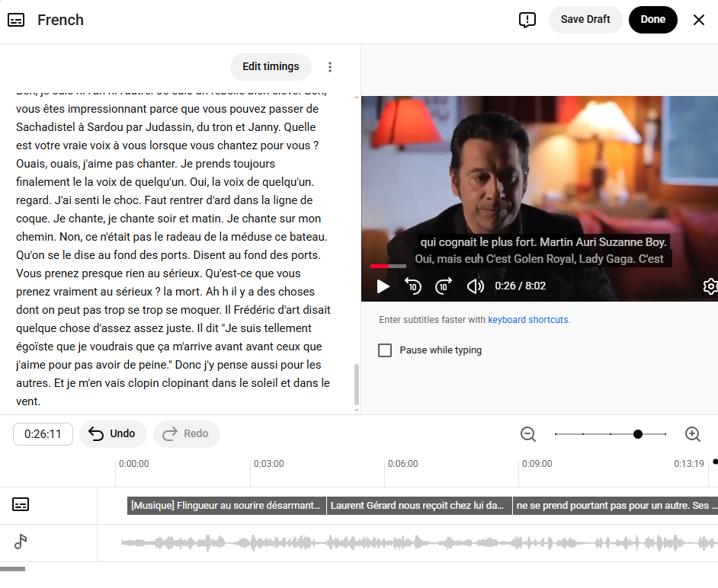Mute the video volume
Screen dimensions: 718x588
coord(476,286)
